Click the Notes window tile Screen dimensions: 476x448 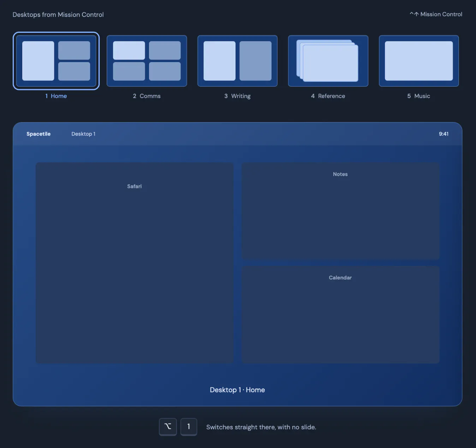click(x=340, y=211)
